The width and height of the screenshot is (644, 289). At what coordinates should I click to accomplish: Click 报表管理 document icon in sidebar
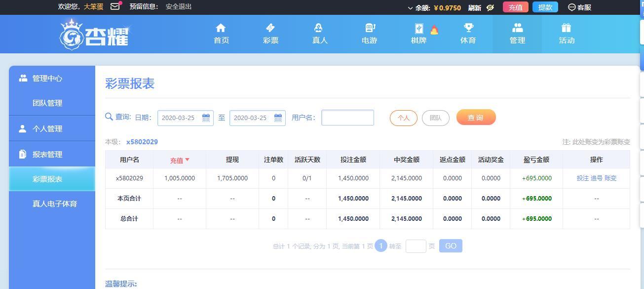coord(22,154)
